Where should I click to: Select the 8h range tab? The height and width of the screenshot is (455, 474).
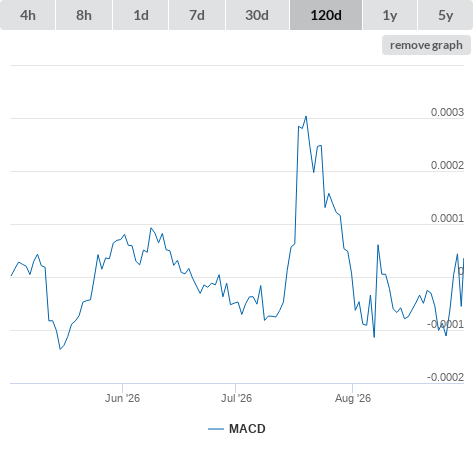pyautogui.click(x=84, y=15)
